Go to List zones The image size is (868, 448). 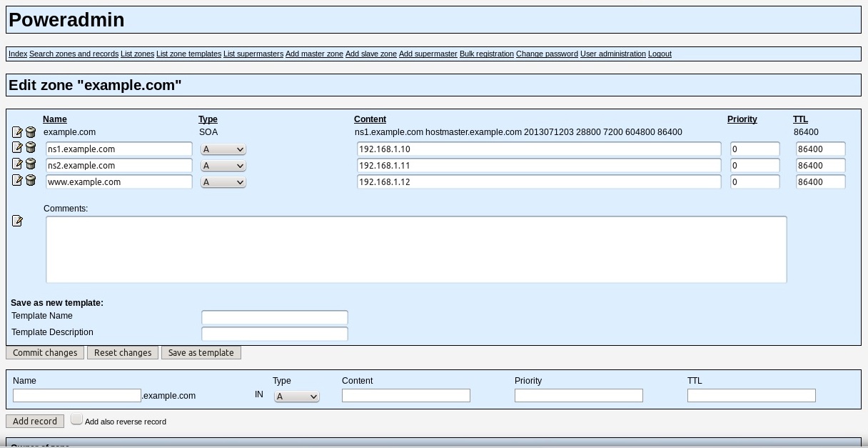coord(137,54)
